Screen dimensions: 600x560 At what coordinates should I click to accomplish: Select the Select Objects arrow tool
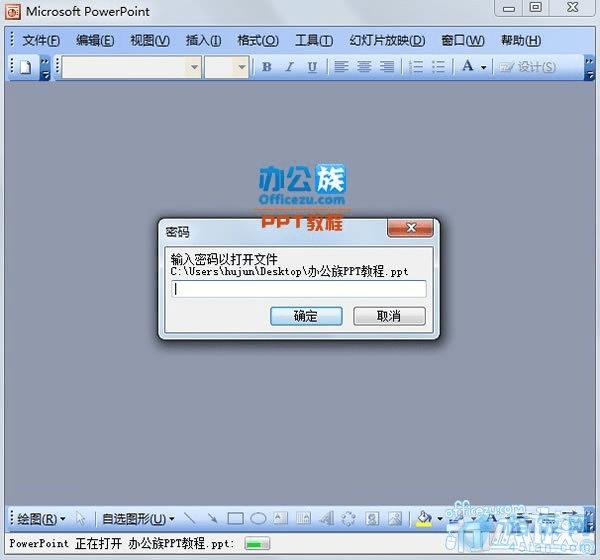point(81,519)
